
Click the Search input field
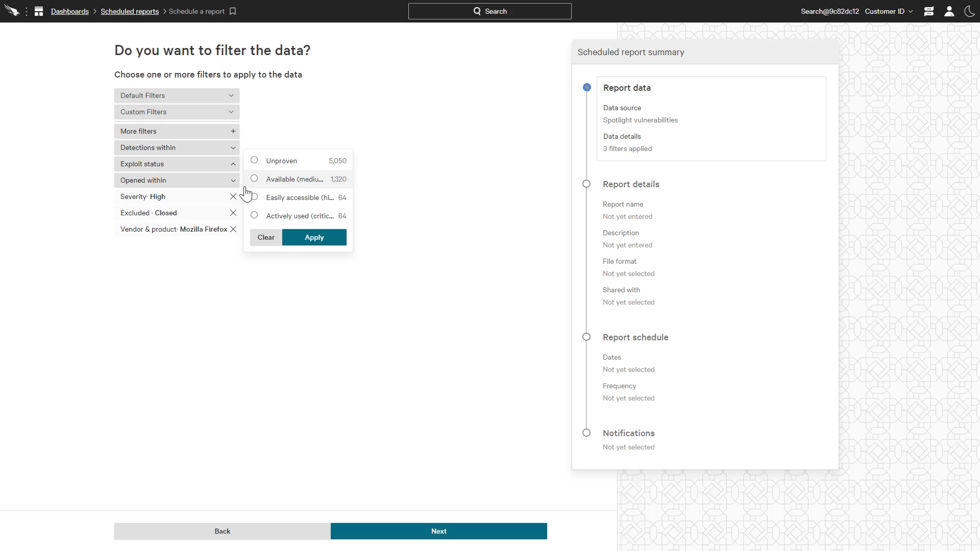click(x=490, y=11)
